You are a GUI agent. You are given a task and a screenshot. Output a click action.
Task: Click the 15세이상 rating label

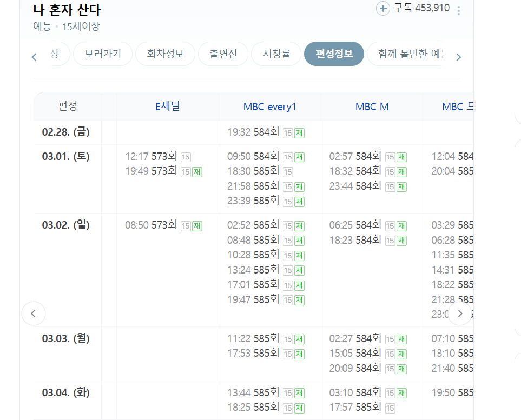click(81, 26)
